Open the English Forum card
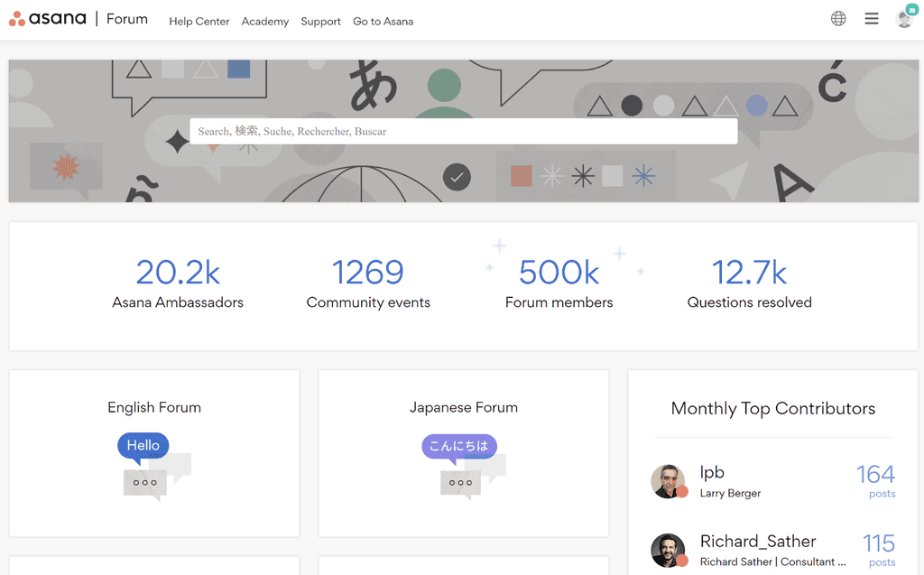Screen dimensions: 924x575 tap(153, 451)
